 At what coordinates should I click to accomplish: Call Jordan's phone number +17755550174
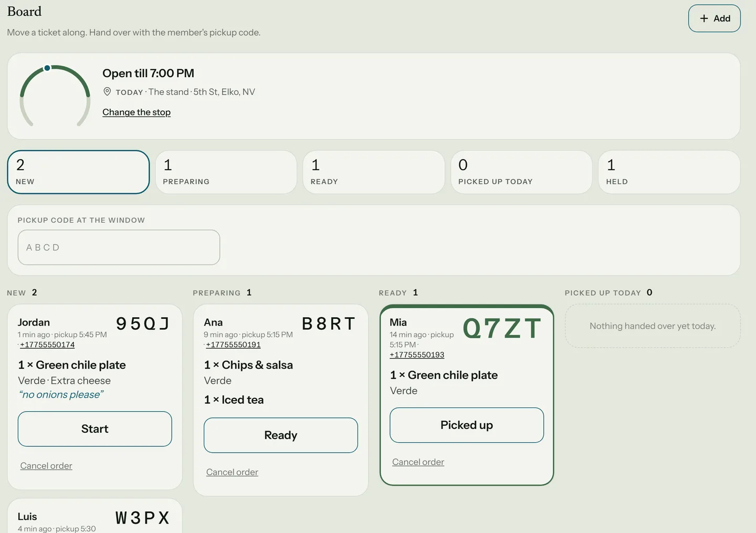[47, 345]
